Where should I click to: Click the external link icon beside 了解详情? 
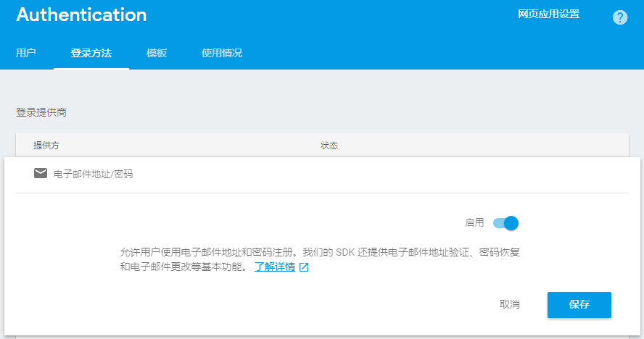[x=304, y=267]
